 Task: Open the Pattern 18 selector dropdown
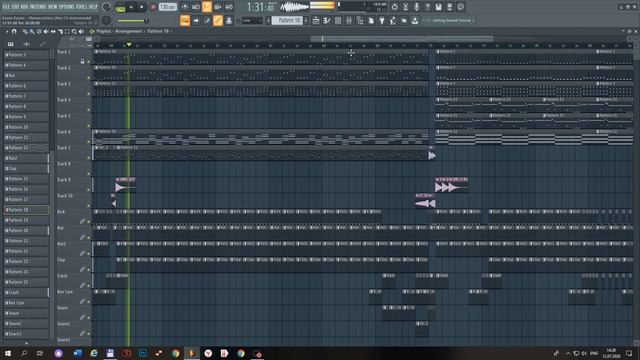287,20
